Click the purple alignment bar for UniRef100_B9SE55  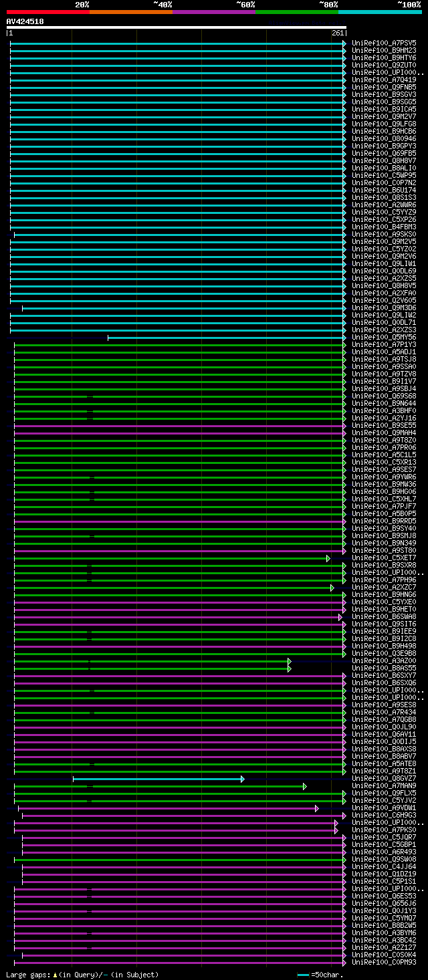point(180,425)
